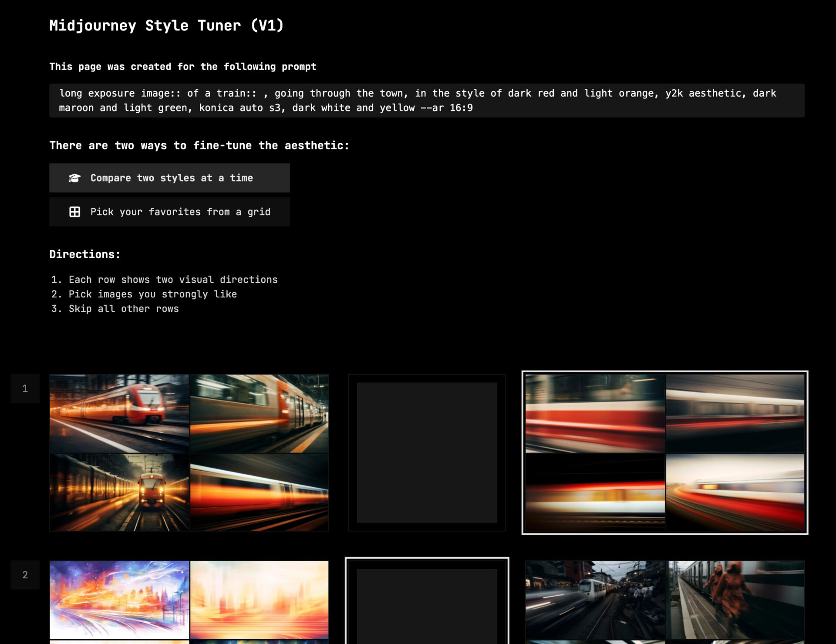Viewport: 836px width, 644px height.
Task: Choose row 1 left image set
Action: pos(189,453)
